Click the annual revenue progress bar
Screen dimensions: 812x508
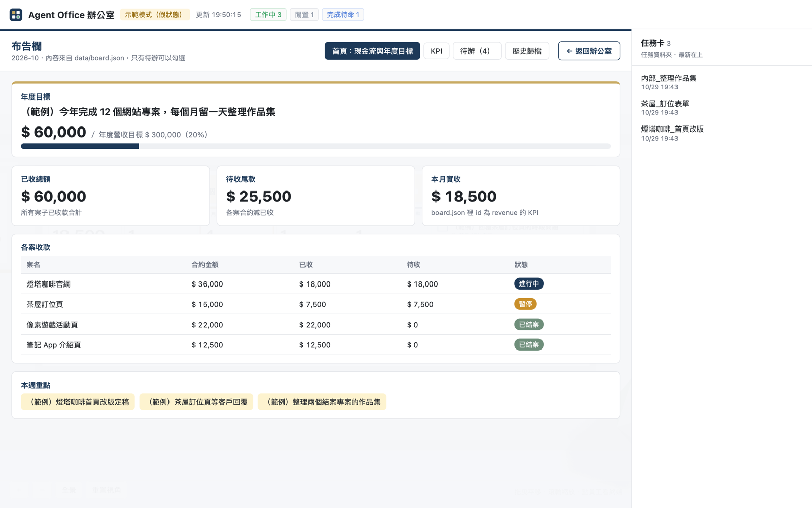pyautogui.click(x=316, y=146)
